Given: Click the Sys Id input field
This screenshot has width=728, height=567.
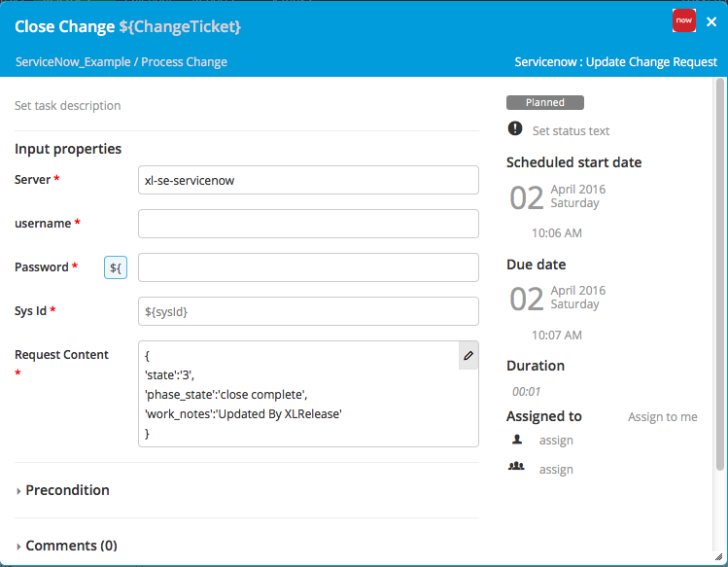Looking at the screenshot, I should (x=308, y=311).
